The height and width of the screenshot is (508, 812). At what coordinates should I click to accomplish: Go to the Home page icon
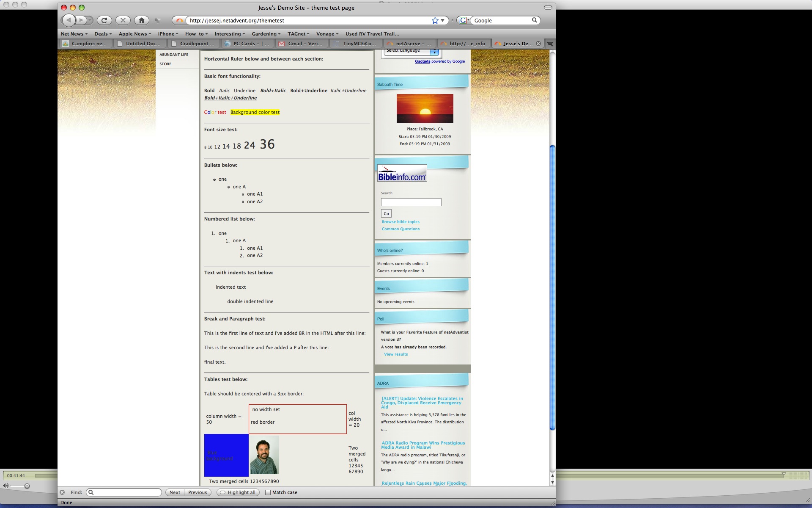click(x=142, y=20)
